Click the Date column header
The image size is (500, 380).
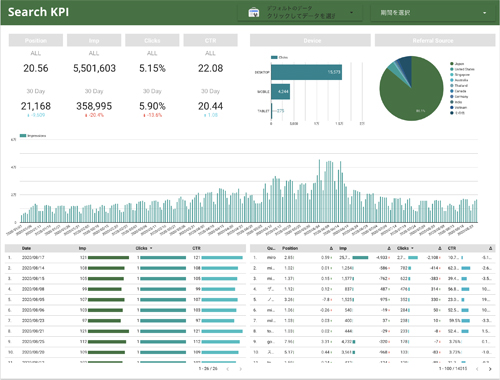pos(26,248)
